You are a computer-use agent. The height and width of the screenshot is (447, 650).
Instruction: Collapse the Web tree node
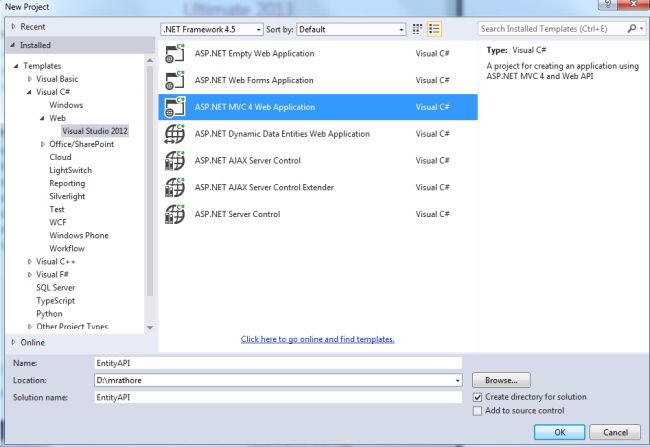pyautogui.click(x=42, y=118)
